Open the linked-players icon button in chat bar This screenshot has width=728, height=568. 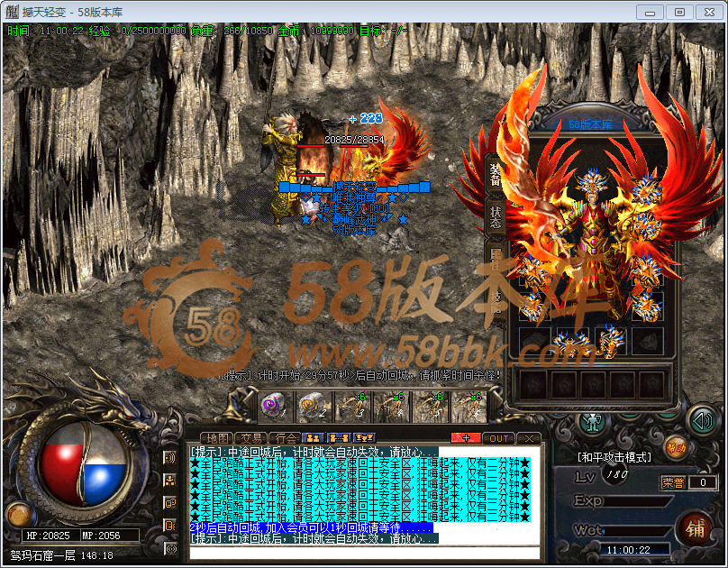coord(339,438)
